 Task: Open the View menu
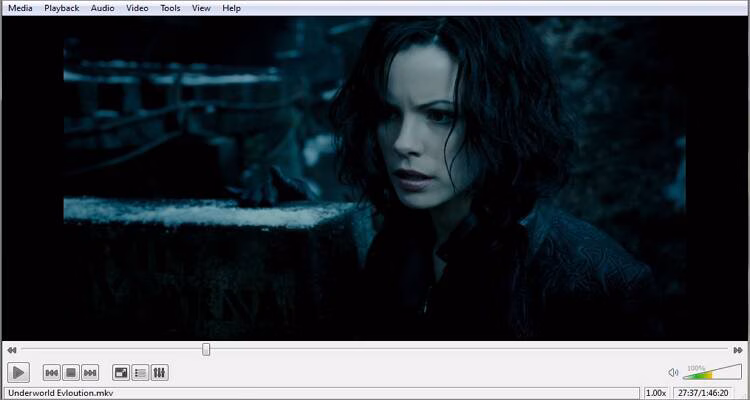tap(201, 8)
